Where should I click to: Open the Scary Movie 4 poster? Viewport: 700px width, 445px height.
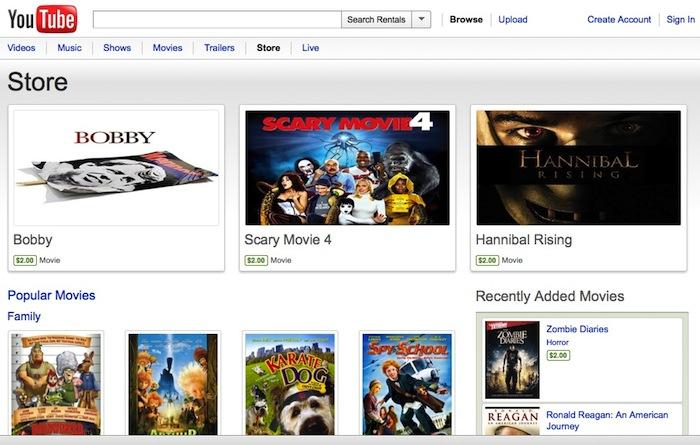(347, 168)
